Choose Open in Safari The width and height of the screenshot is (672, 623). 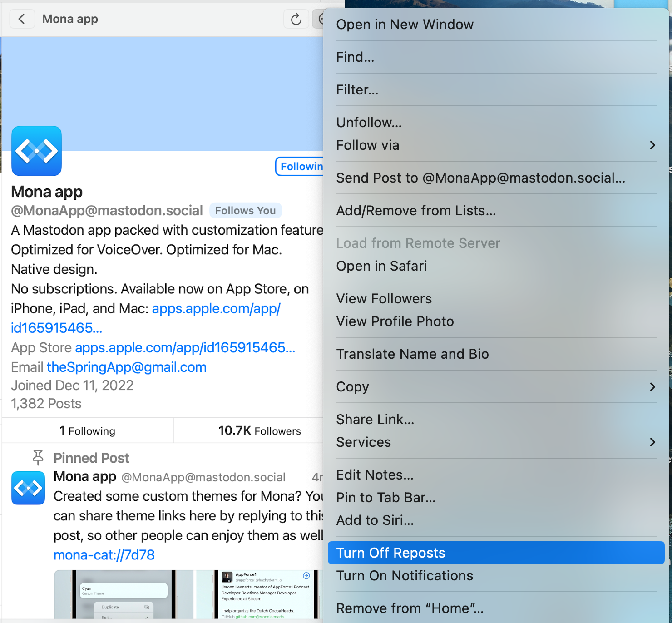[x=496, y=266]
